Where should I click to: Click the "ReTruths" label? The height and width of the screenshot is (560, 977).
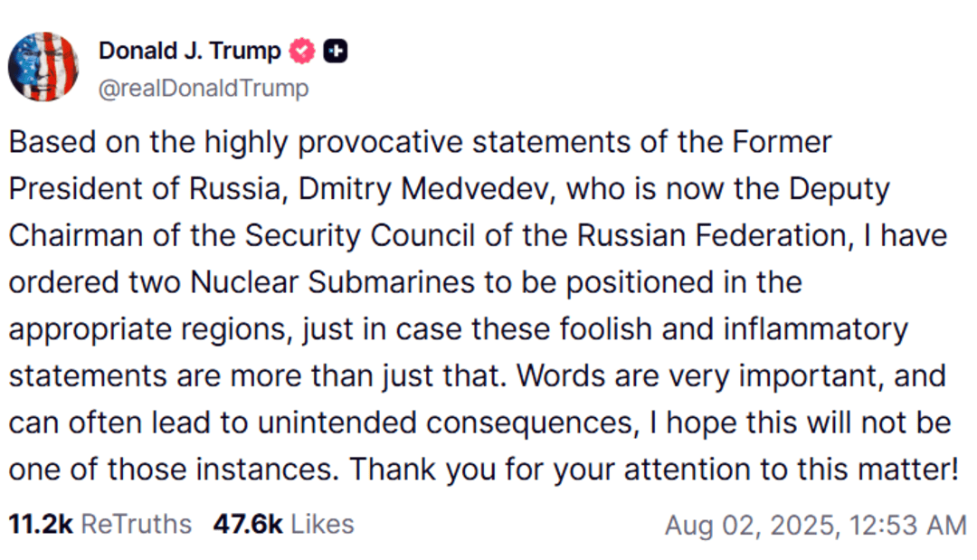click(x=136, y=524)
